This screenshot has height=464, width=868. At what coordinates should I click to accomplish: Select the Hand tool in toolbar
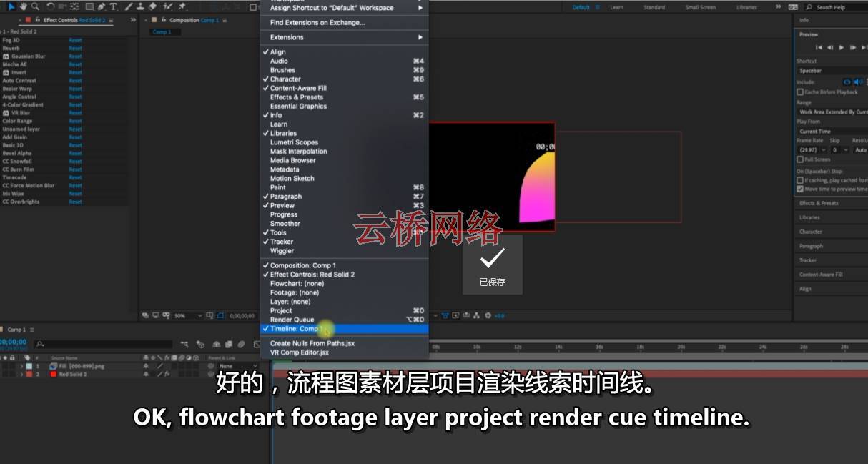coord(24,6)
